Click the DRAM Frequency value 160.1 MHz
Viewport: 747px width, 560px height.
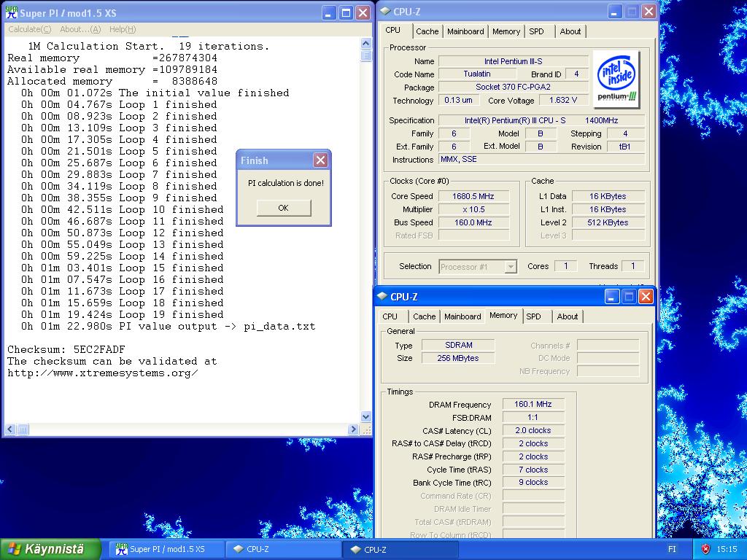pos(533,404)
